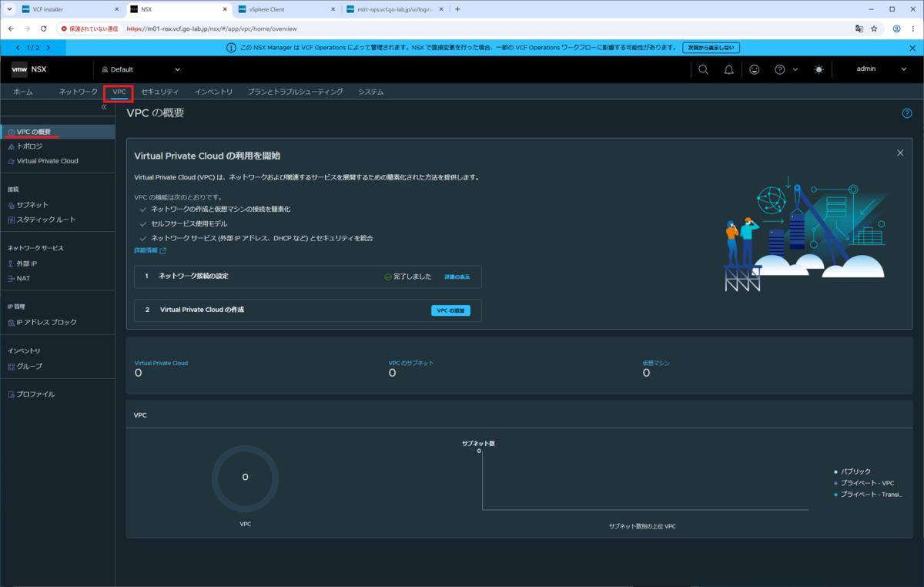Click the page help icon beside VPC の概要
Viewport: 924px width, 587px height.
(907, 113)
